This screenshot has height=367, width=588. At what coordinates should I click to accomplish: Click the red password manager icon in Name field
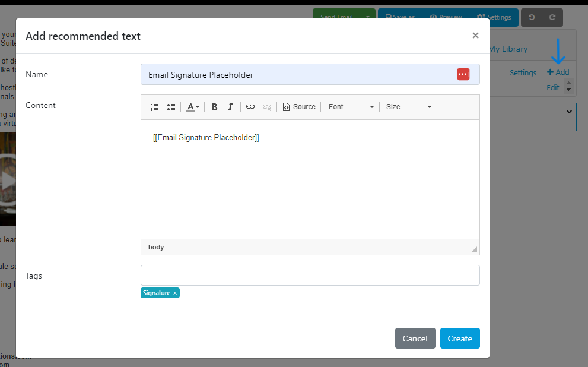[463, 74]
